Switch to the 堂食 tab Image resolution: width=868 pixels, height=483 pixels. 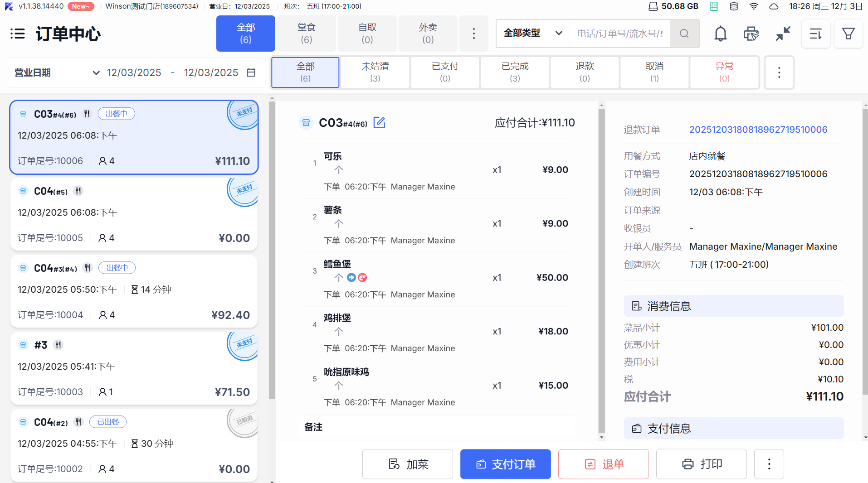(307, 34)
